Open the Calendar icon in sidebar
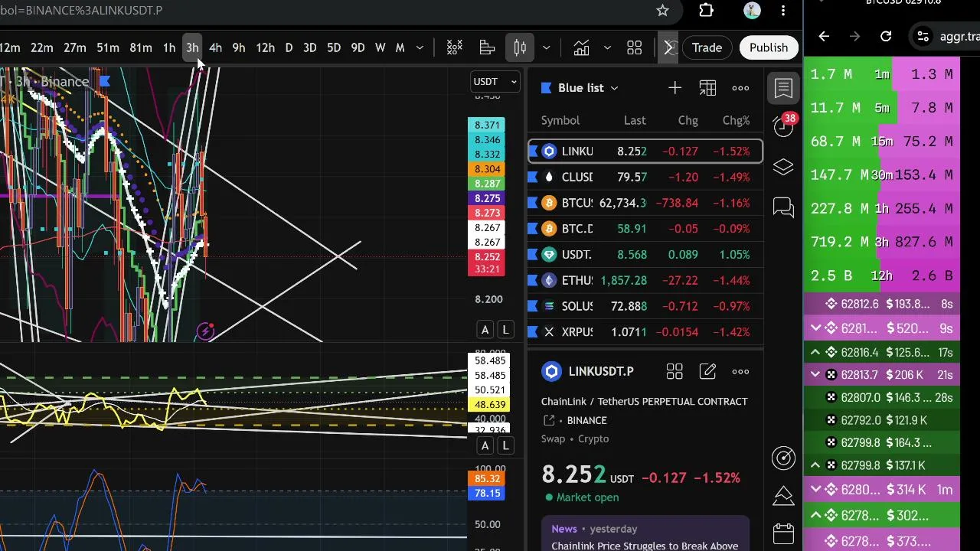 [783, 533]
